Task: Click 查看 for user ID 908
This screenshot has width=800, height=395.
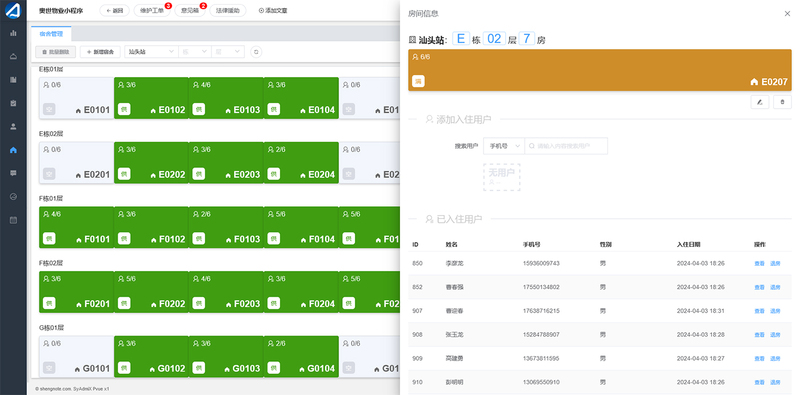Action: (x=760, y=335)
